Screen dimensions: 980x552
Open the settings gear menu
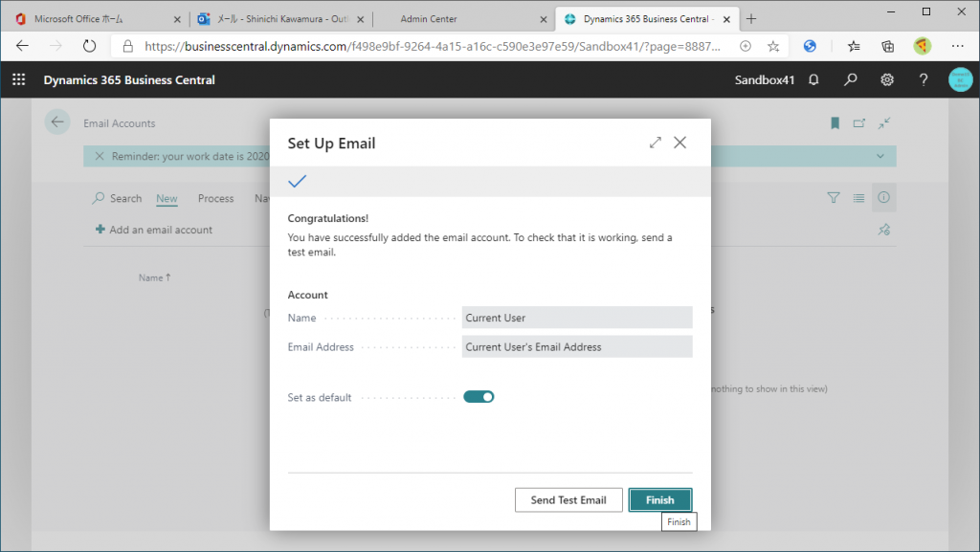[x=887, y=80]
